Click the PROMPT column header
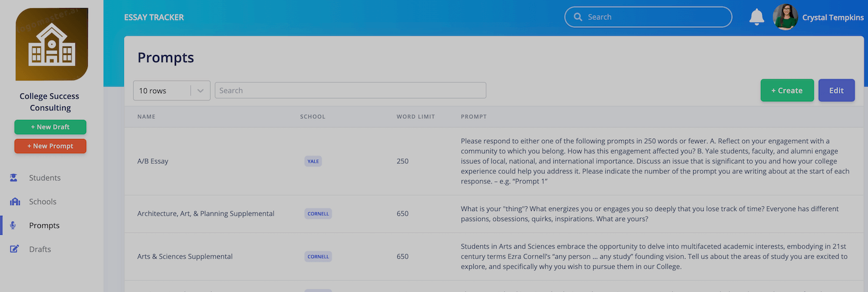868x292 pixels. click(x=474, y=117)
